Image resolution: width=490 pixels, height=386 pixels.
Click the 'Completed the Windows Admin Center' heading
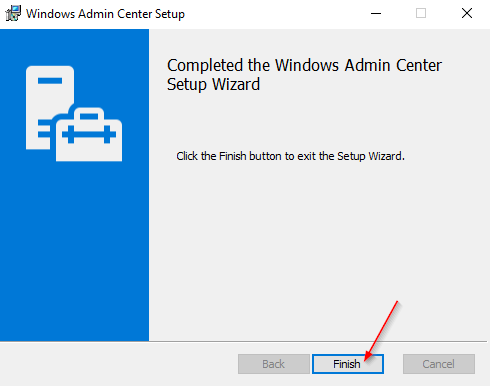(304, 65)
